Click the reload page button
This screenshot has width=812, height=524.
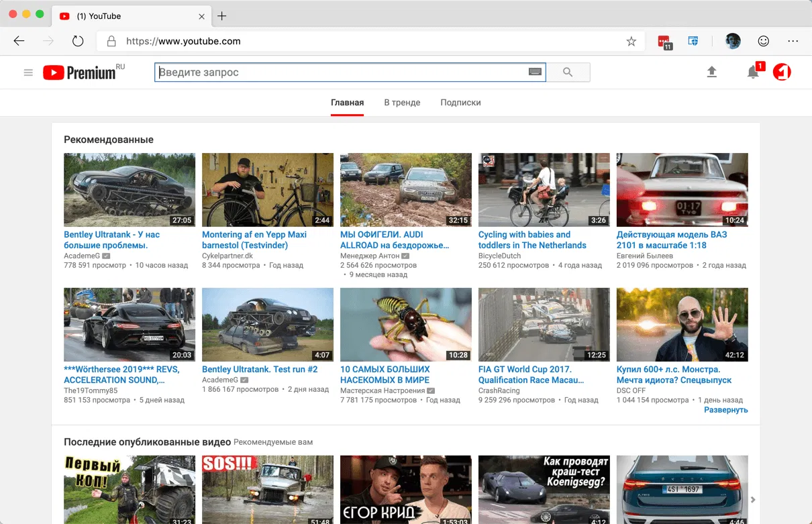point(78,41)
